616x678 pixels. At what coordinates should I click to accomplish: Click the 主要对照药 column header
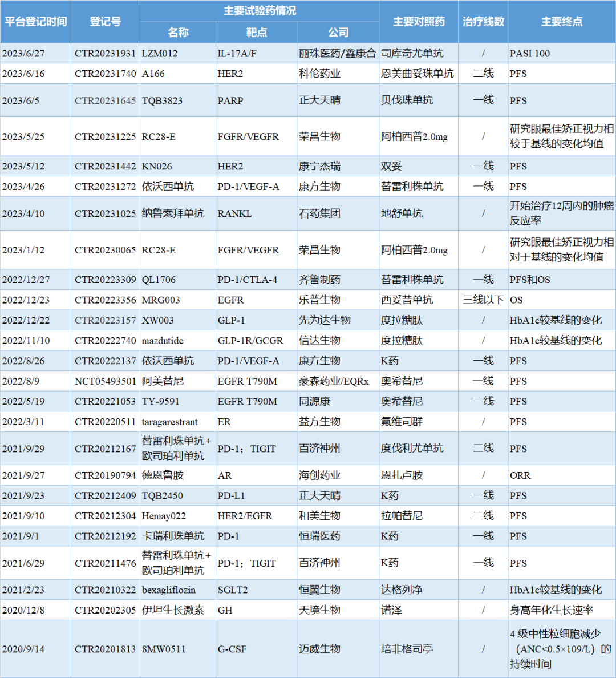pyautogui.click(x=419, y=22)
